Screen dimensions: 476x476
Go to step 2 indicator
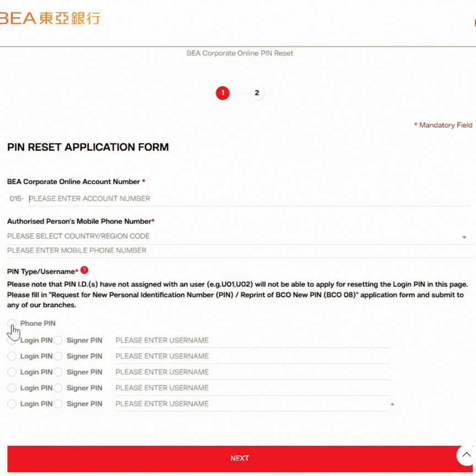[x=257, y=93]
